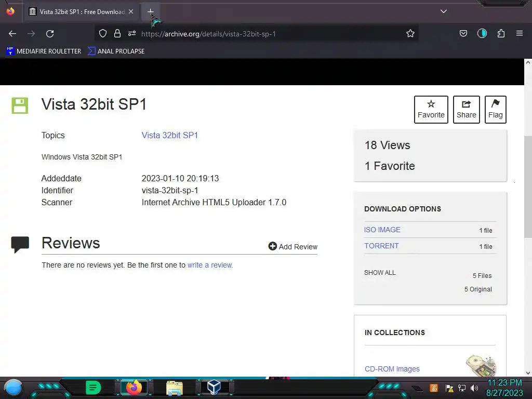Open site permissions icon in address bar
This screenshot has height=399, width=532.
[132, 33]
